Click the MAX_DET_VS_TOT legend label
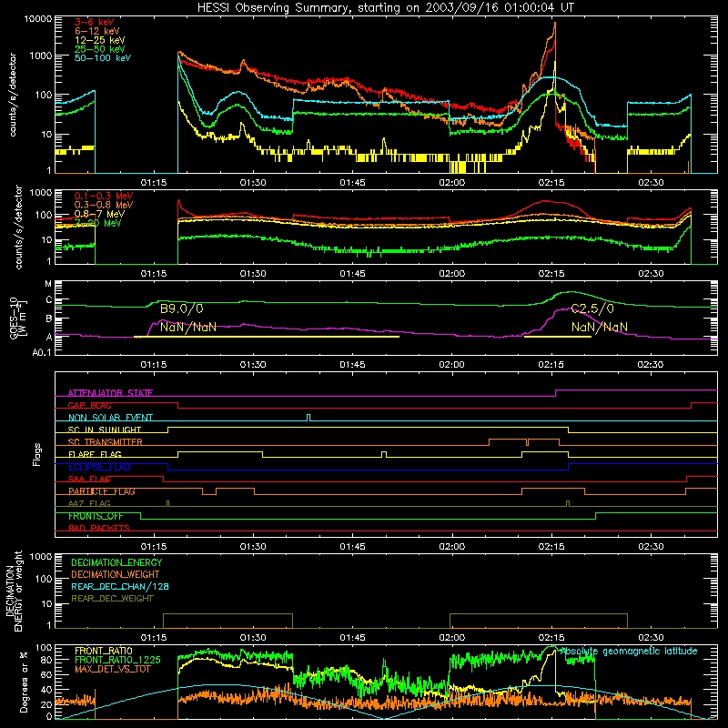 [x=113, y=669]
